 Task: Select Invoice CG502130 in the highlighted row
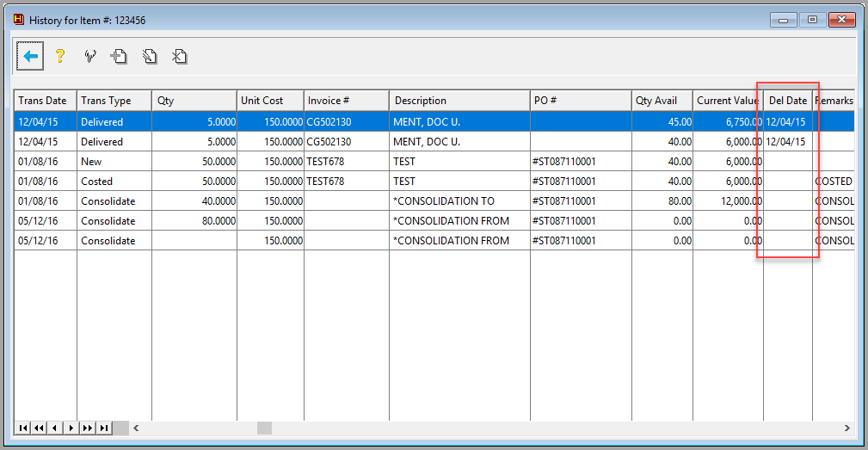347,122
